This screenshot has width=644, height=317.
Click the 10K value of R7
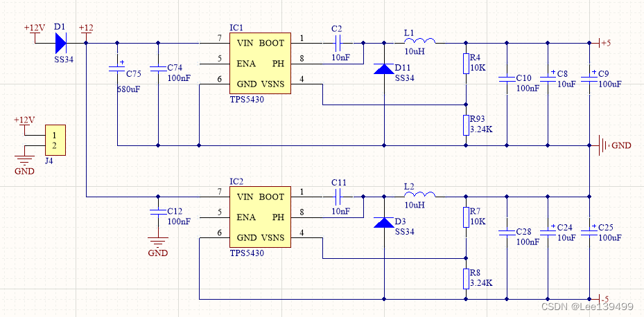point(478,221)
